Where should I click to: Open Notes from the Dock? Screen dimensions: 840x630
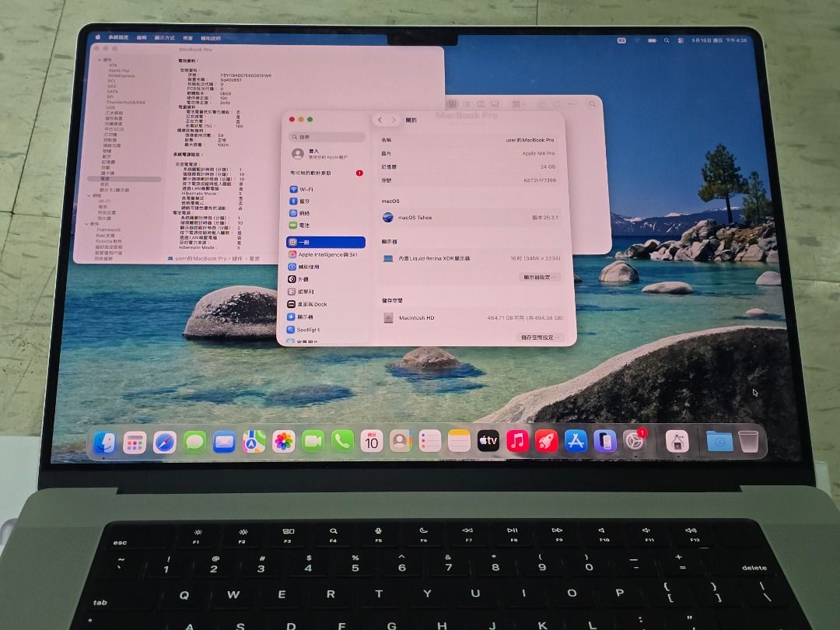[x=459, y=442]
